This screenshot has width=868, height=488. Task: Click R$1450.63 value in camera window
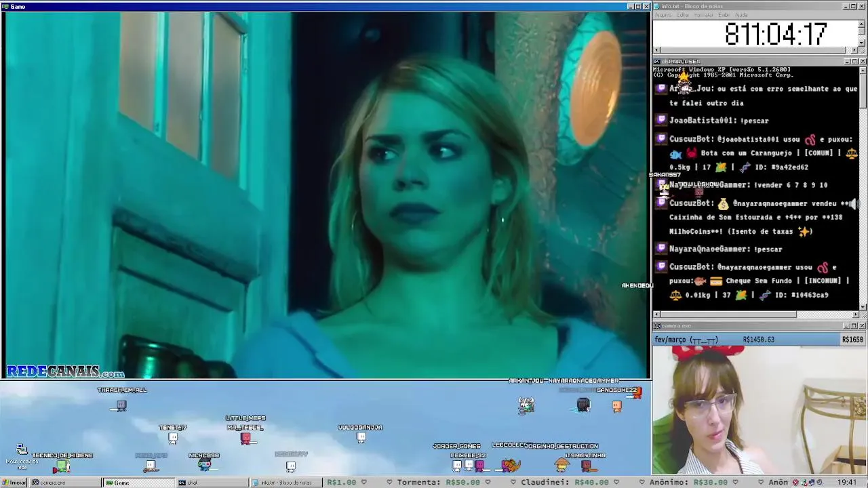coord(759,340)
